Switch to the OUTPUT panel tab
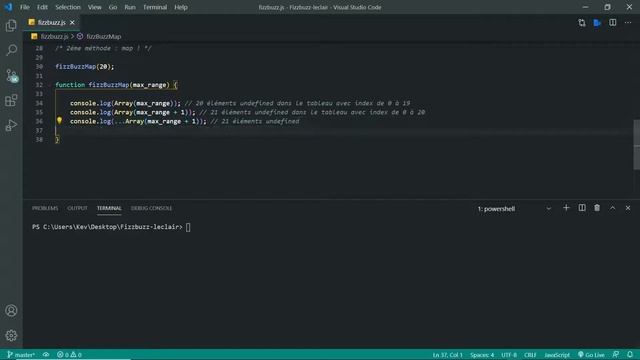Image resolution: width=640 pixels, height=360 pixels. [x=78, y=208]
